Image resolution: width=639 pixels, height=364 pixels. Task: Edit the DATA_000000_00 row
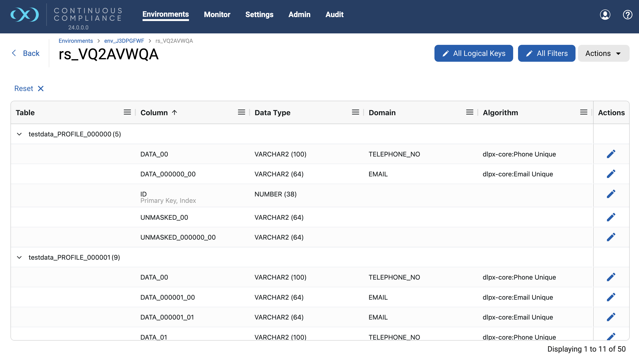coord(611,174)
